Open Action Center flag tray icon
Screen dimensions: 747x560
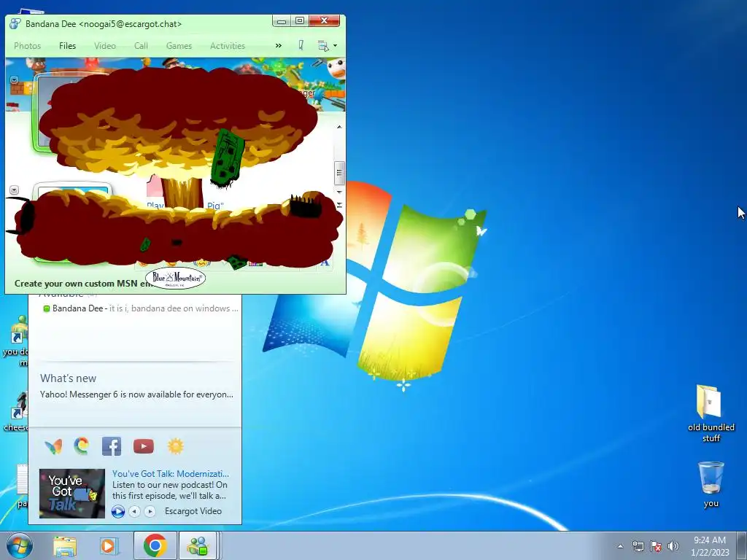tap(656, 546)
